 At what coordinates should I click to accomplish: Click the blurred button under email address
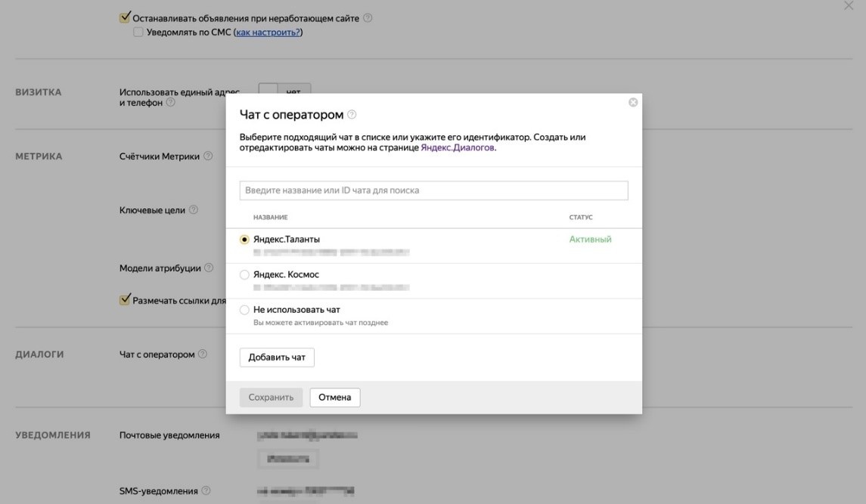click(288, 459)
